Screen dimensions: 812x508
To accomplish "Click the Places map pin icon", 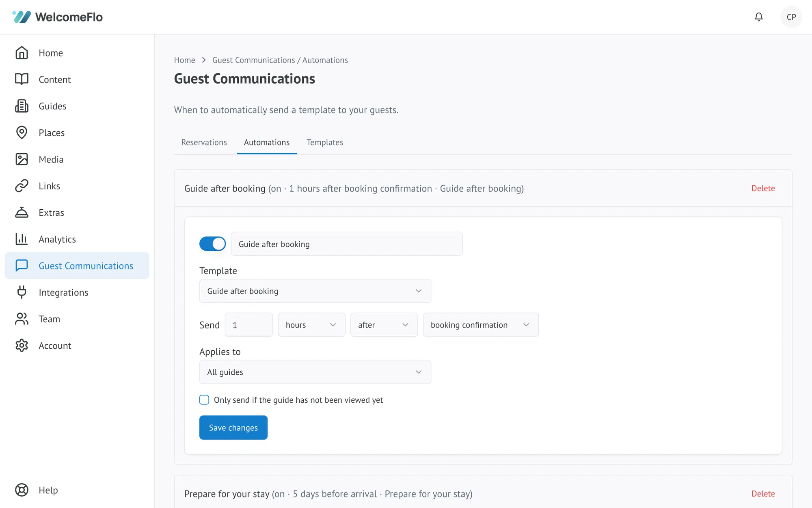I will 22,132.
